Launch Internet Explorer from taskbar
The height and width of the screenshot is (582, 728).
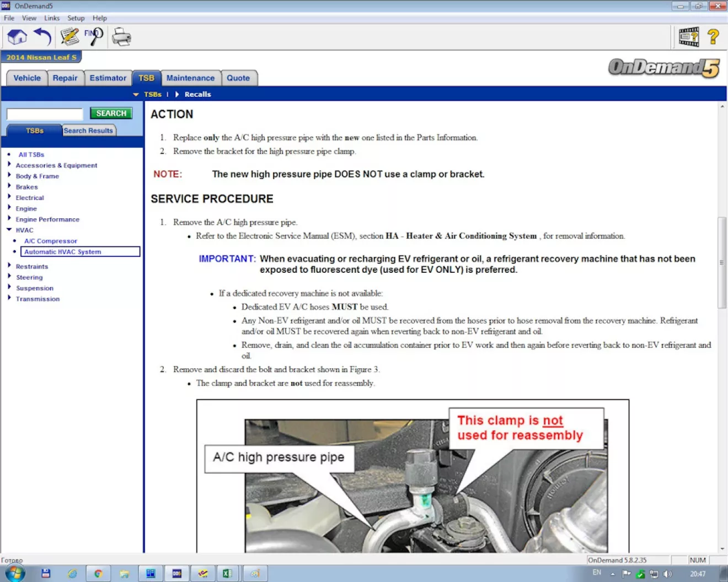[x=72, y=574]
